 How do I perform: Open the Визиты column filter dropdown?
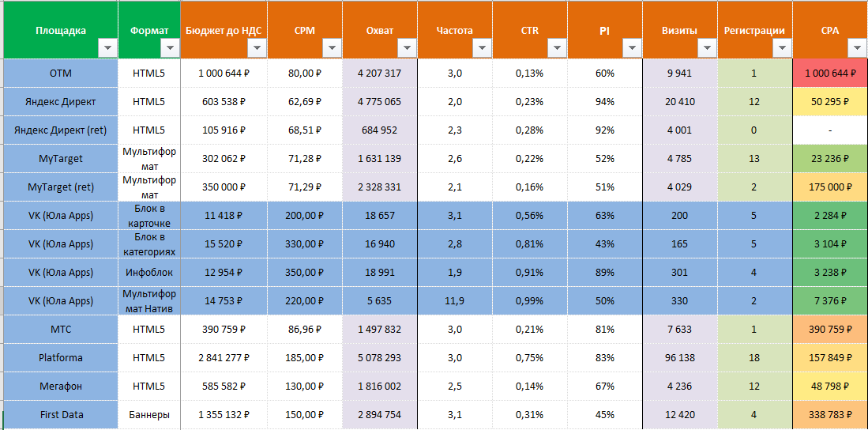(x=705, y=48)
